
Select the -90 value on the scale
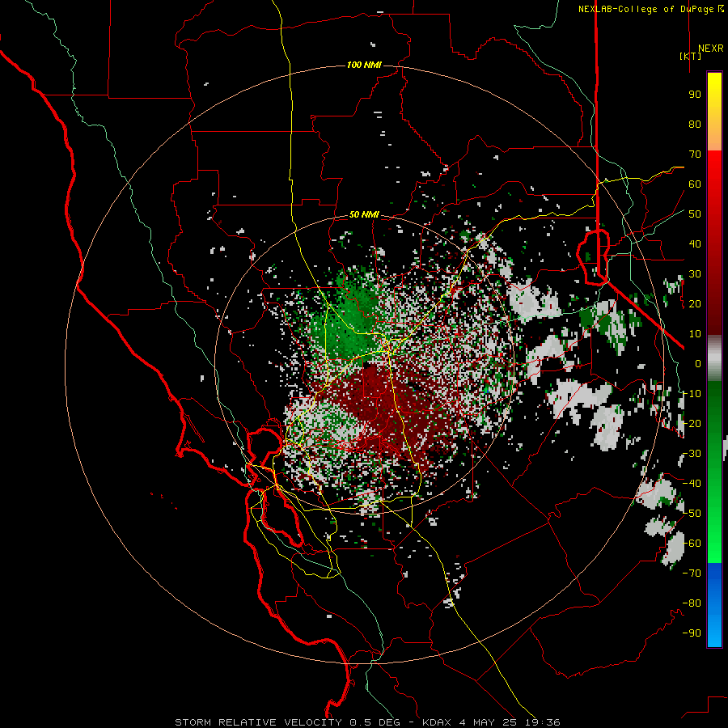pyautogui.click(x=692, y=633)
